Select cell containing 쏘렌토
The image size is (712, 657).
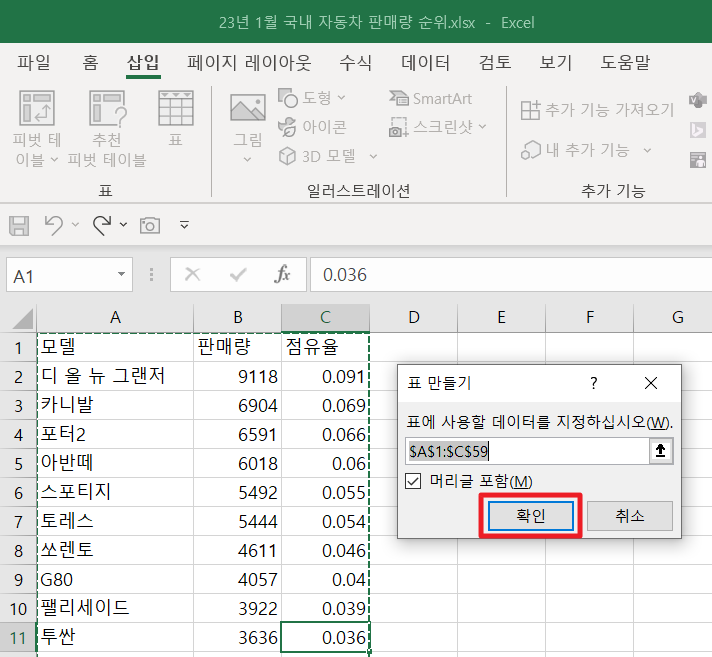(x=115, y=550)
